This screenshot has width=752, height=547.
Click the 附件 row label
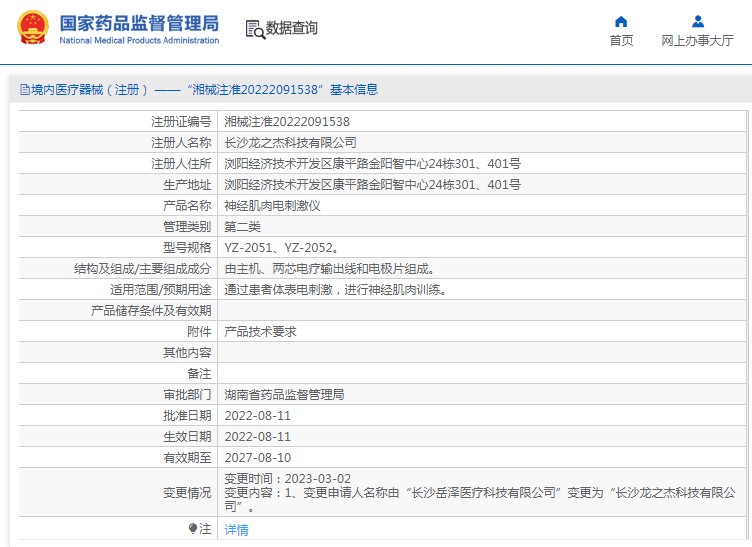[x=199, y=332]
